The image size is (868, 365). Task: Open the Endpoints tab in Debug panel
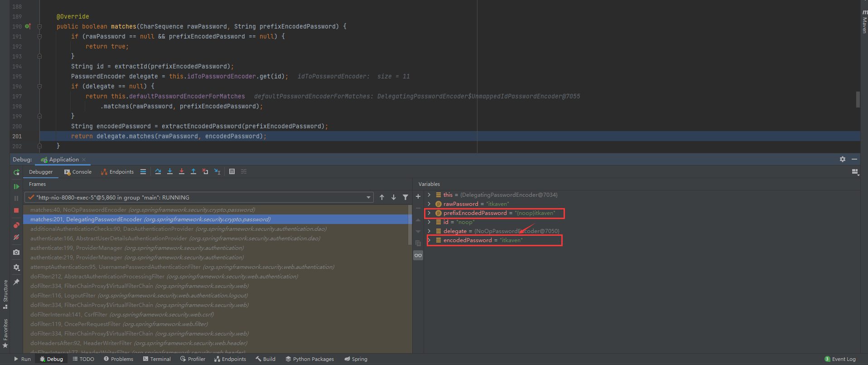point(117,172)
